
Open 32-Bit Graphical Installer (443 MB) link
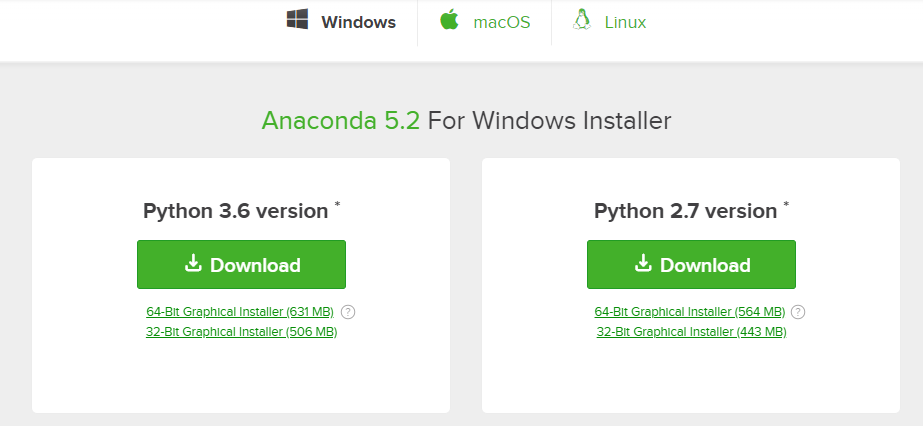pyautogui.click(x=692, y=332)
